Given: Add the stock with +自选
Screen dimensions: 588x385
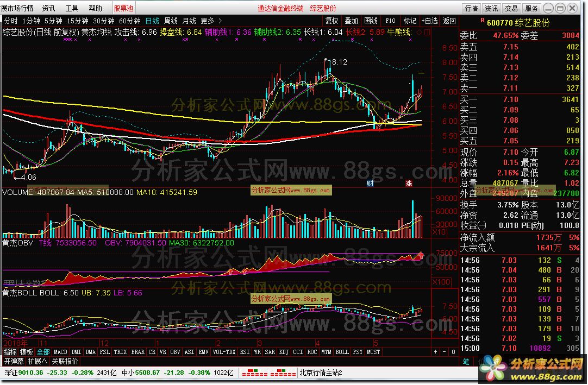Looking at the screenshot, I should [x=430, y=21].
